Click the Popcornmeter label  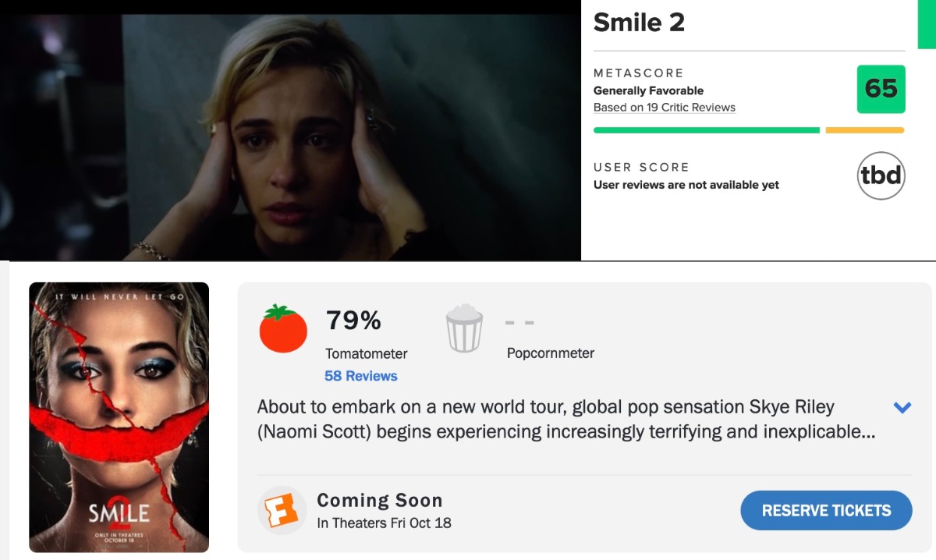550,353
